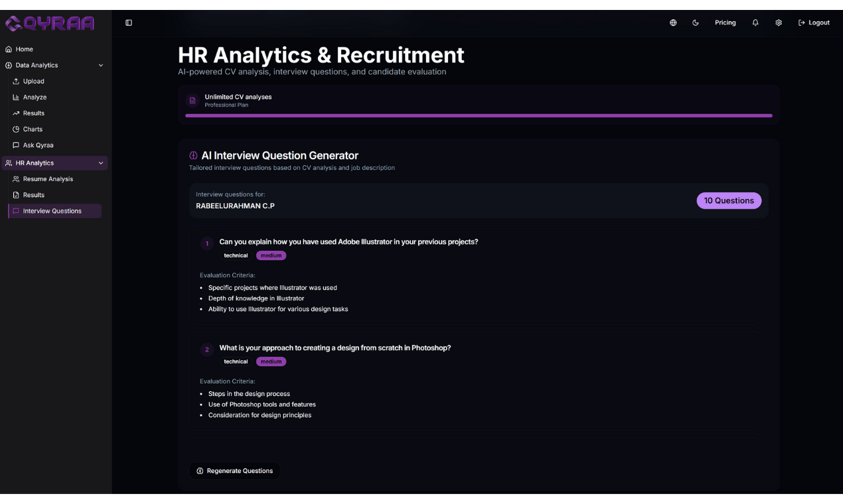Open the Ask Qyraa chat icon
This screenshot has width=843, height=504.
[x=15, y=145]
